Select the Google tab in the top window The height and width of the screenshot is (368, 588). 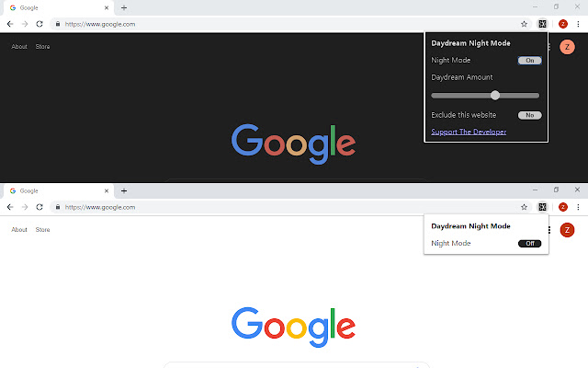point(58,8)
